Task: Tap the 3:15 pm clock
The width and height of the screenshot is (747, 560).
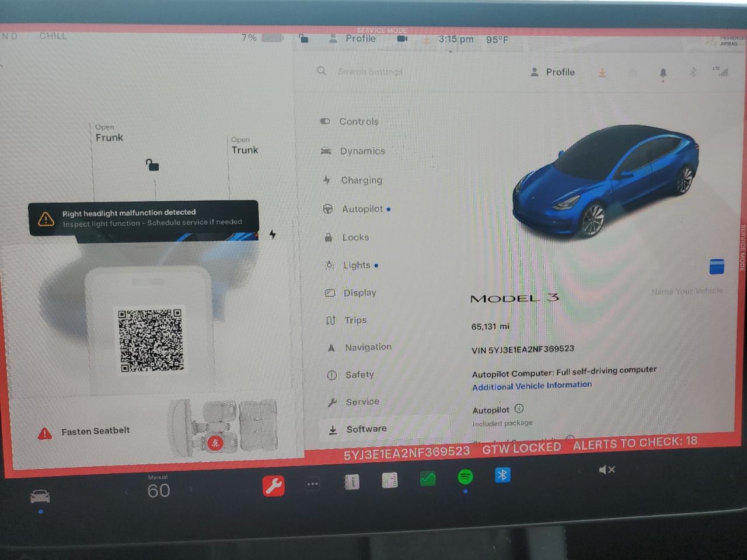Action: pyautogui.click(x=456, y=39)
